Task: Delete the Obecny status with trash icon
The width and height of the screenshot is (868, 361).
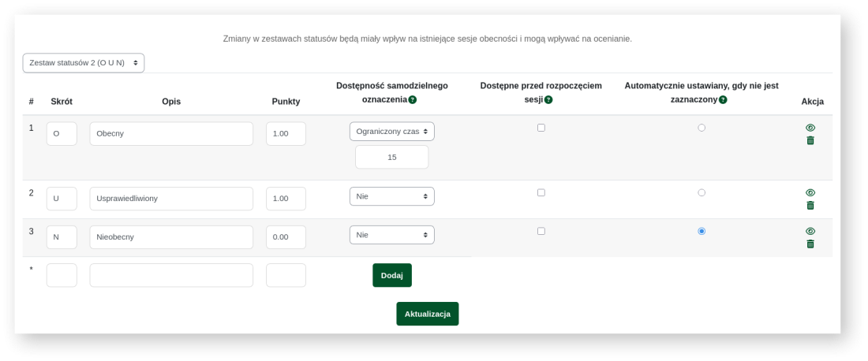Action: [810, 140]
